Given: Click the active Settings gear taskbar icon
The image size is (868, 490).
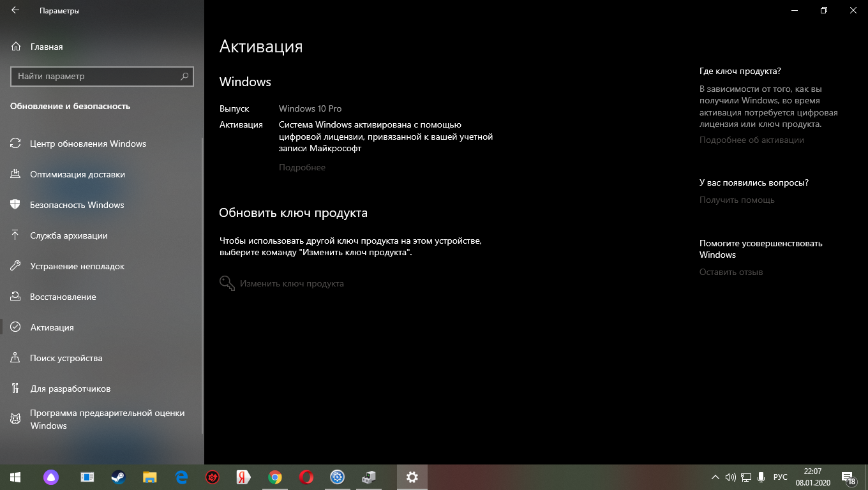Looking at the screenshot, I should click(412, 477).
